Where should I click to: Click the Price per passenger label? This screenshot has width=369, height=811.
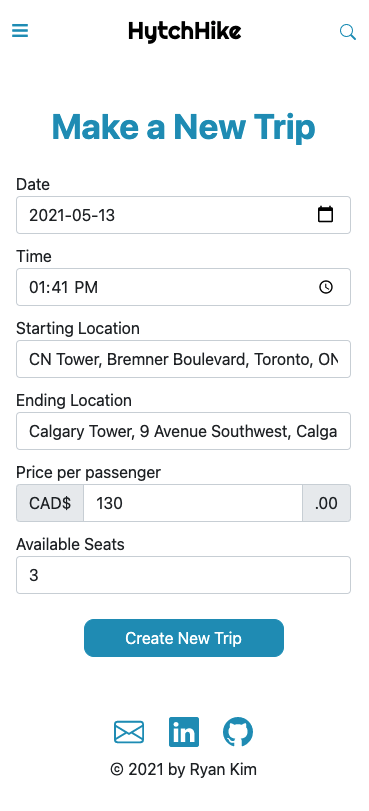[88, 472]
